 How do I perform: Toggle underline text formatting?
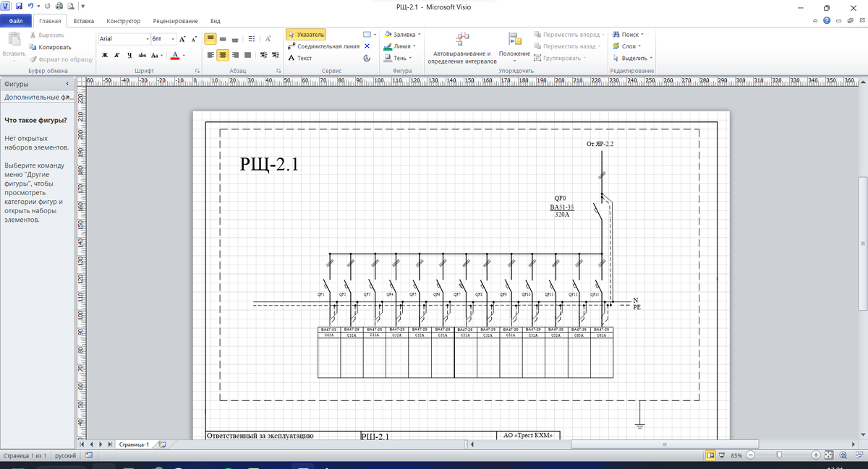click(129, 55)
